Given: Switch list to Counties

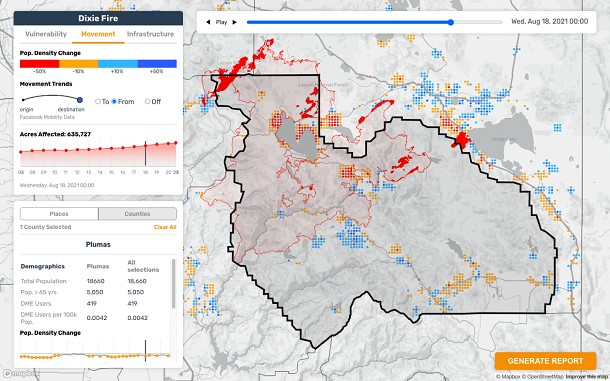Looking at the screenshot, I should point(137,214).
